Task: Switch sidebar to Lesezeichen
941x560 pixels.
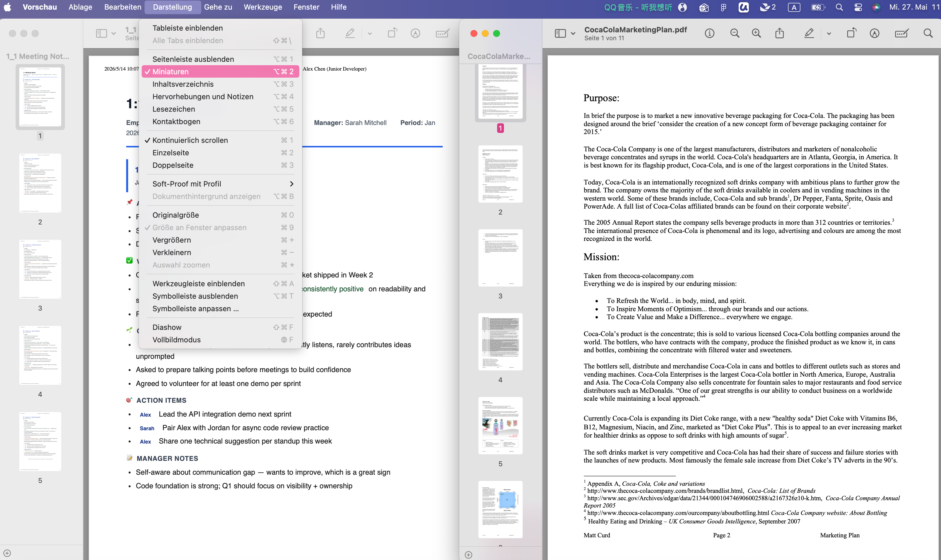Action: coord(220,109)
